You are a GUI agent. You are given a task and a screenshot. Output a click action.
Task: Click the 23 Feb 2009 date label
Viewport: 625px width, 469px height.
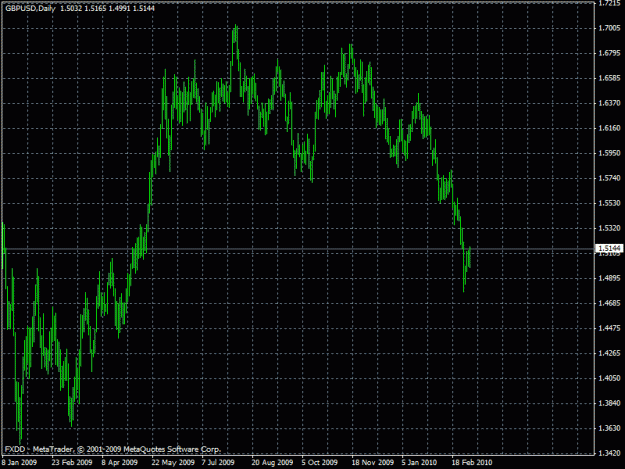[x=72, y=463]
